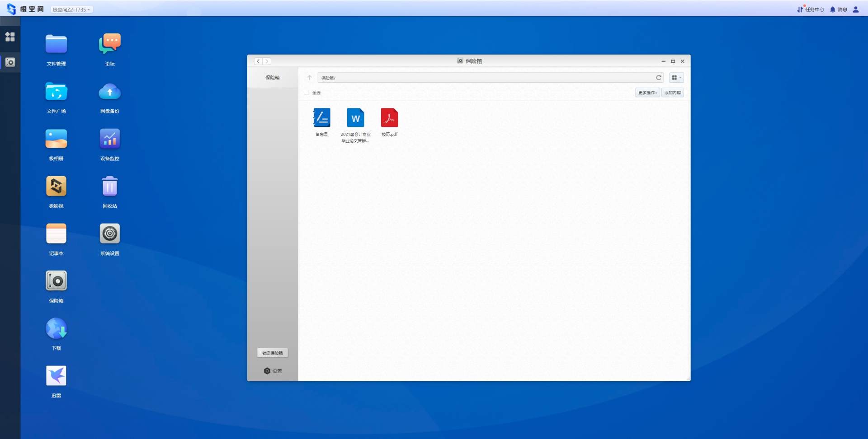Open the 任务中心 task center
Viewport: 868px width, 439px height.
click(811, 9)
